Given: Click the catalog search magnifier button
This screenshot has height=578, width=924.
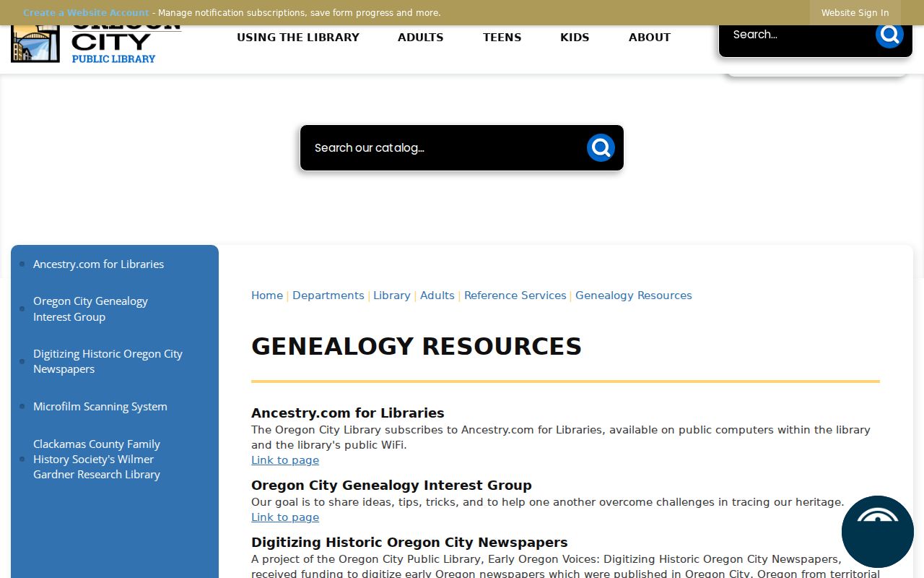Looking at the screenshot, I should click(601, 148).
